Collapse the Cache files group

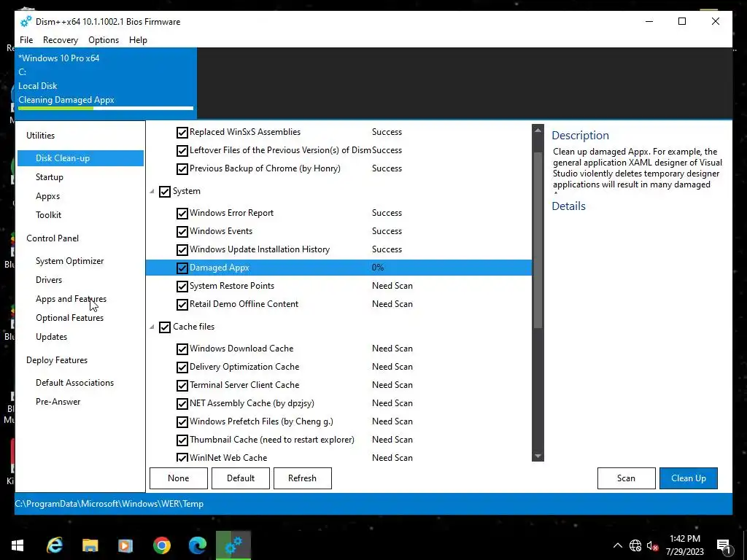click(152, 327)
